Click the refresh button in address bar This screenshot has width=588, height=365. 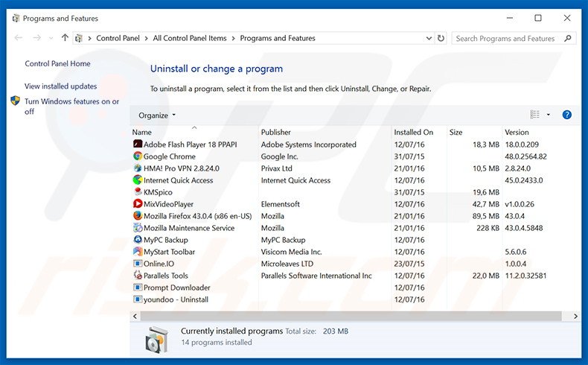(x=441, y=38)
